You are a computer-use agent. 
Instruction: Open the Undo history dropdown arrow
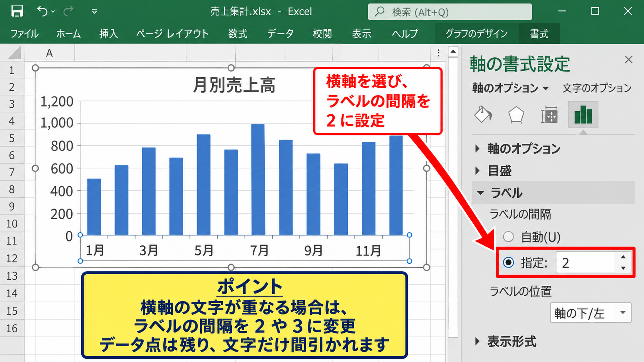point(53,12)
